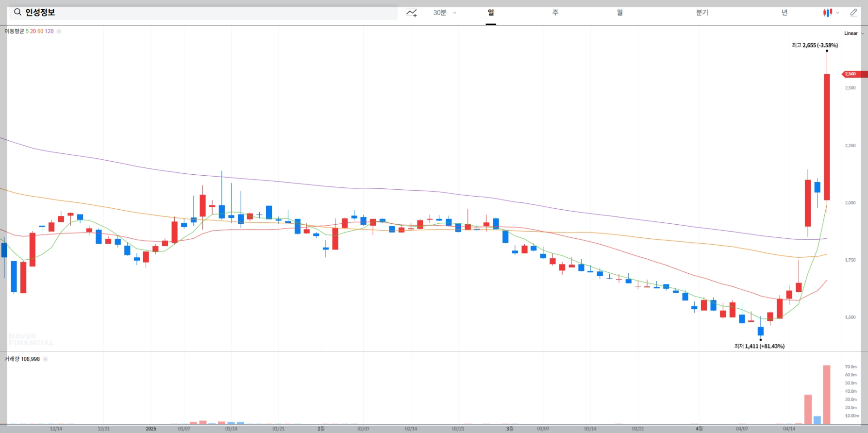Image resolution: width=868 pixels, height=433 pixels.
Task: Click the 12/14 date axis label
Action: tap(56, 429)
